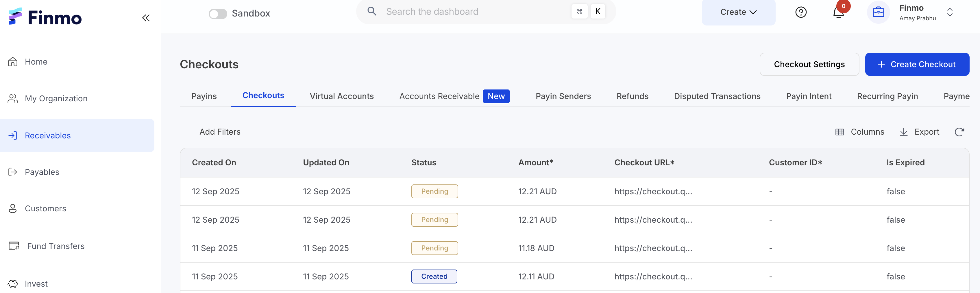
Task: Click the Amount column header
Action: [535, 163]
